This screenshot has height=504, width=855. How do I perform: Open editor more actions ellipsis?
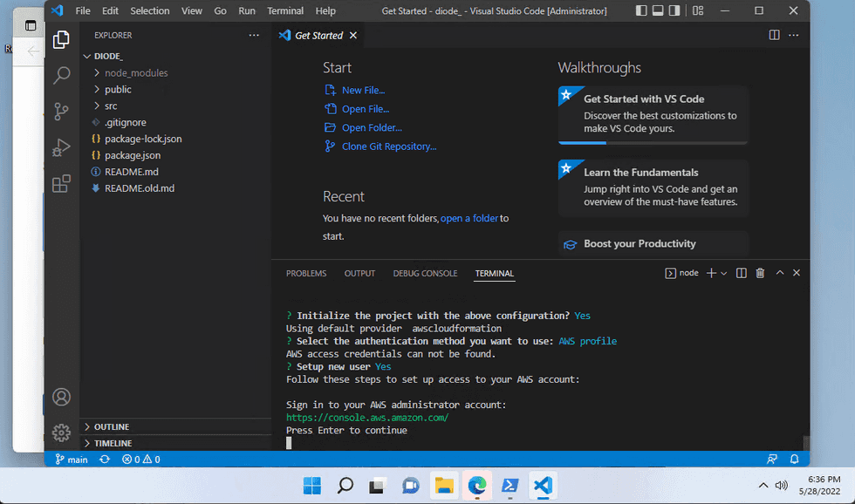(x=793, y=35)
